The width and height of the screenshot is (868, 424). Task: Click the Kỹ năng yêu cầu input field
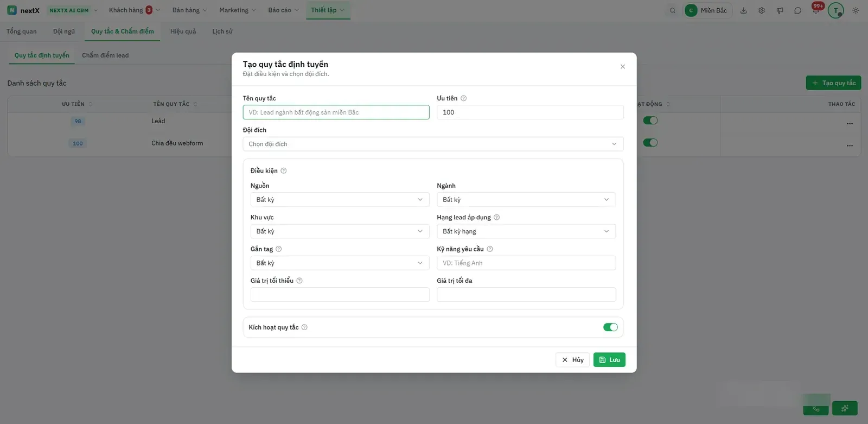click(x=526, y=263)
